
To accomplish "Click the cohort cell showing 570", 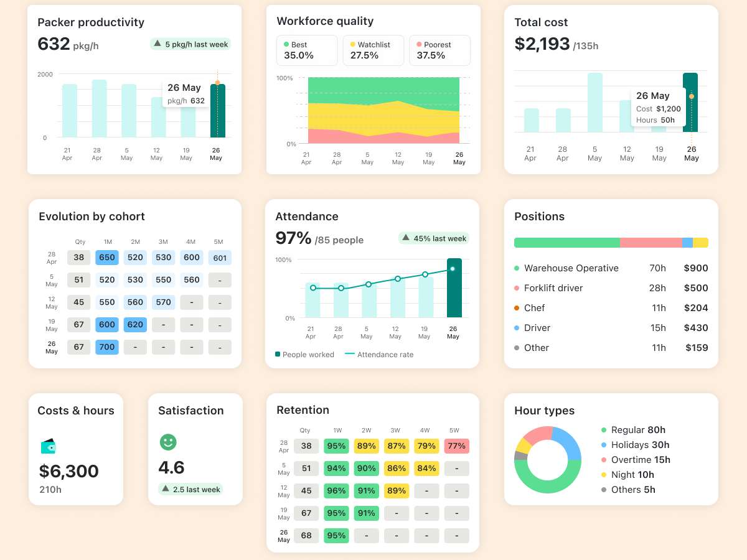I will [164, 302].
